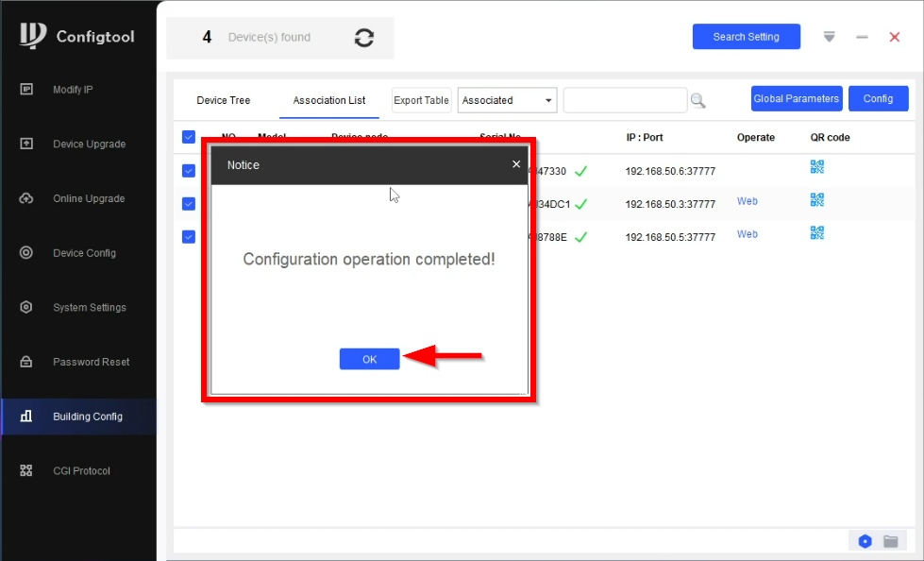The width and height of the screenshot is (924, 561).
Task: Switch to the Device Tree tab
Action: point(224,100)
